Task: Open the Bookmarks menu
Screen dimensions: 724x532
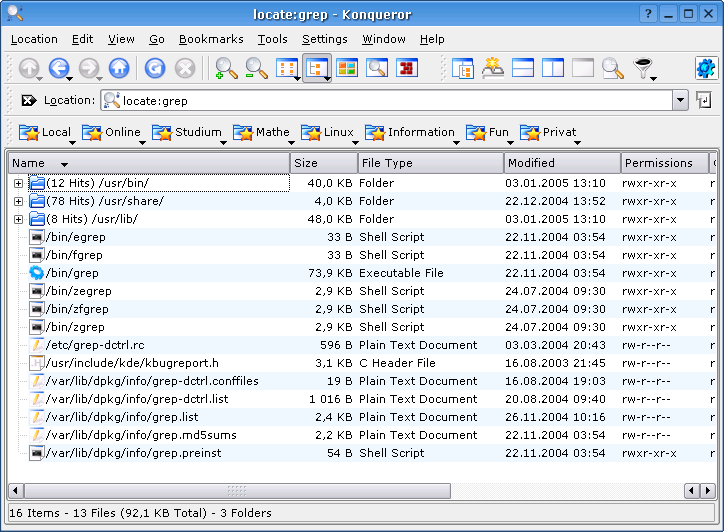Action: tap(211, 39)
